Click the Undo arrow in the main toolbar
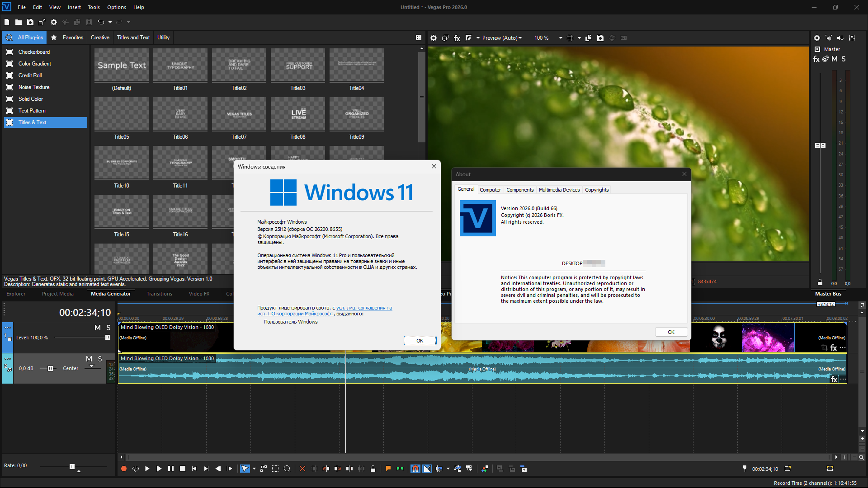The image size is (868, 488). click(x=101, y=22)
